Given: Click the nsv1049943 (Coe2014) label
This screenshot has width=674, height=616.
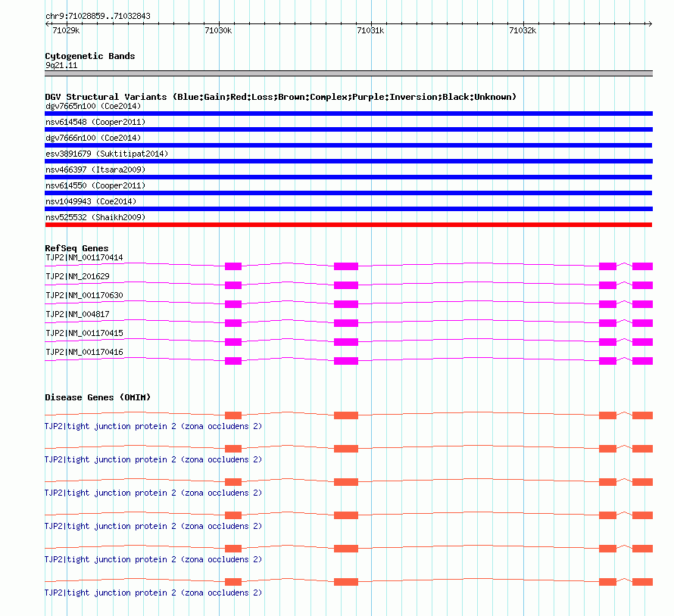Looking at the screenshot, I should [91, 201].
